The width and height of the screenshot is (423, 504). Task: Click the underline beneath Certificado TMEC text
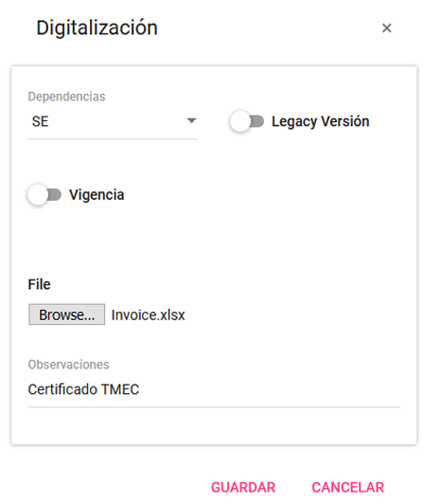pos(214,407)
